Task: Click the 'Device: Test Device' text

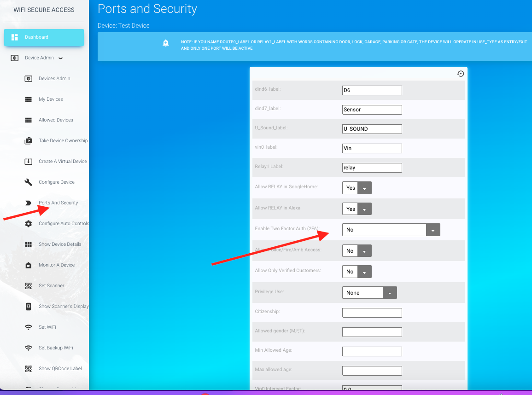Action: (123, 25)
